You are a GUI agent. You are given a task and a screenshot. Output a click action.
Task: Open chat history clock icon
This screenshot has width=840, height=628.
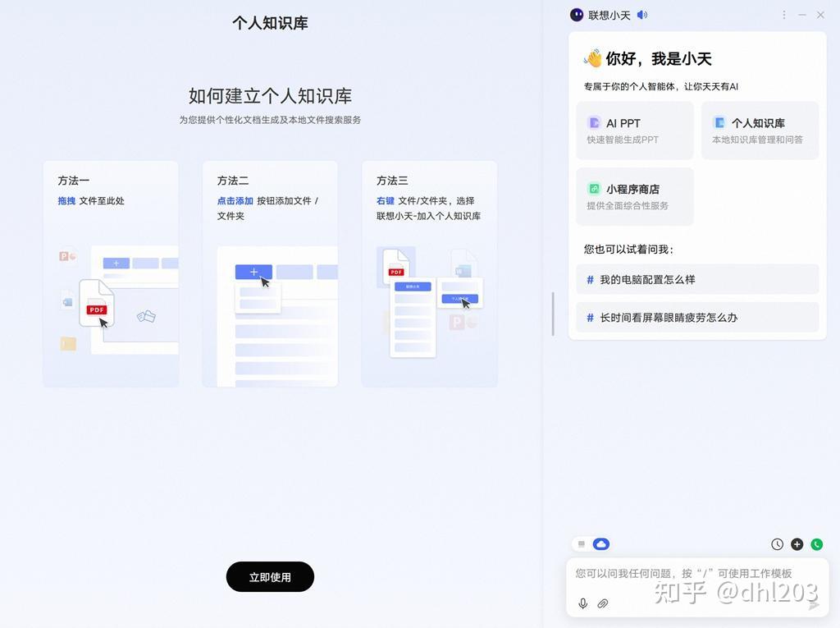pos(777,544)
